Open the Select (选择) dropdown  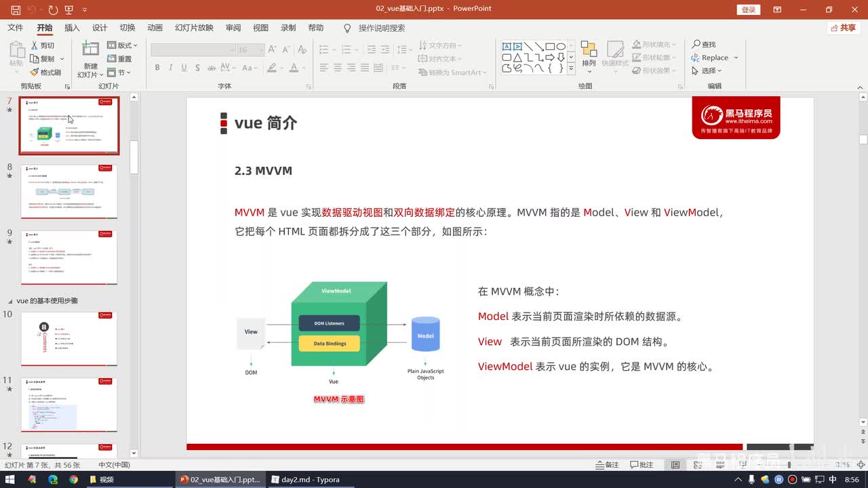coord(707,70)
